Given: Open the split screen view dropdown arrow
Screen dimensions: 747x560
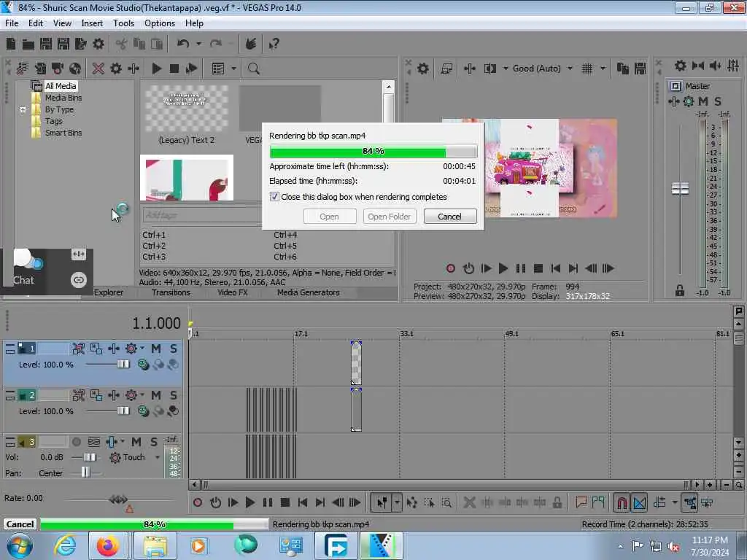Looking at the screenshot, I should (x=506, y=69).
